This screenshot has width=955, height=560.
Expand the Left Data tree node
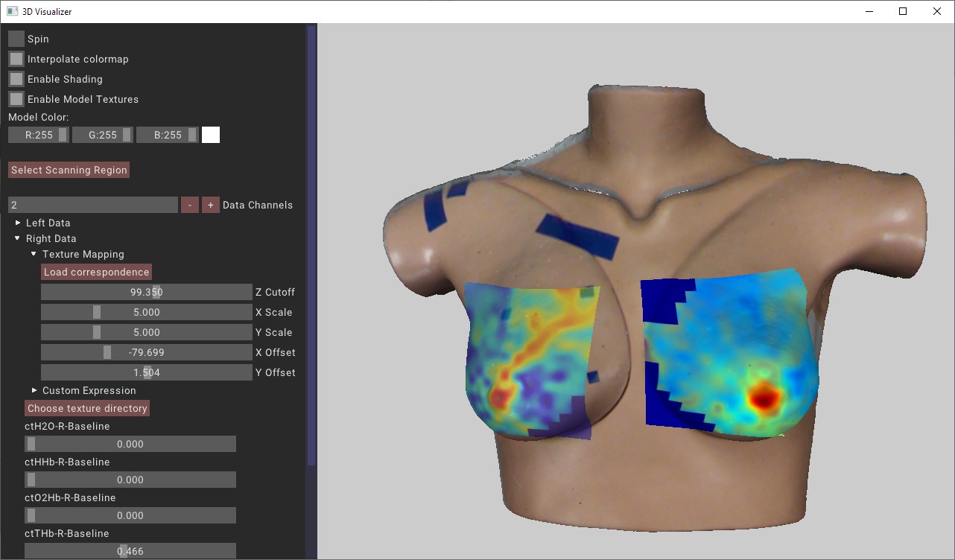[19, 223]
